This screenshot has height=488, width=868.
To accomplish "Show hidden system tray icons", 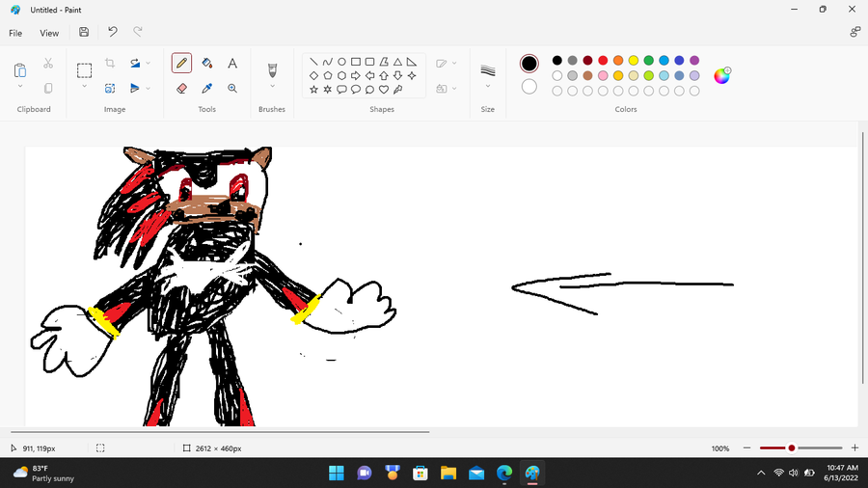I will click(x=761, y=473).
